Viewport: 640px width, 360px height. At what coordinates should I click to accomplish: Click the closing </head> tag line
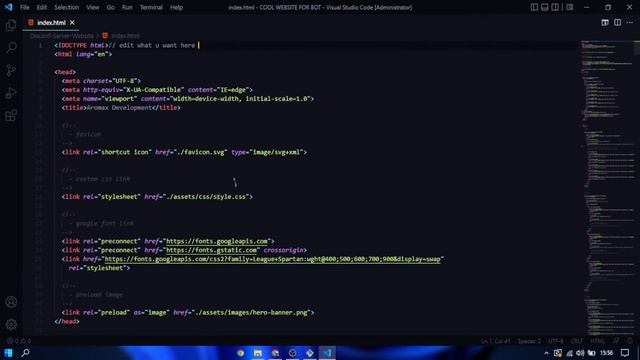tap(67, 322)
